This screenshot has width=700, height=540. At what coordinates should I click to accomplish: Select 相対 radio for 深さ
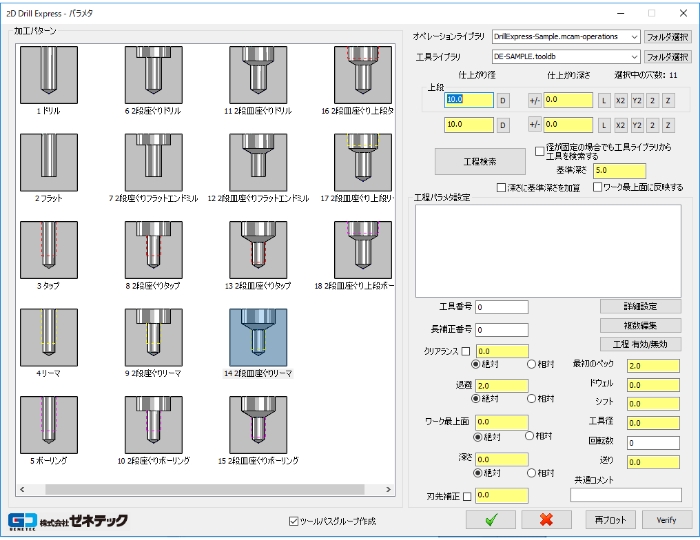coord(531,473)
